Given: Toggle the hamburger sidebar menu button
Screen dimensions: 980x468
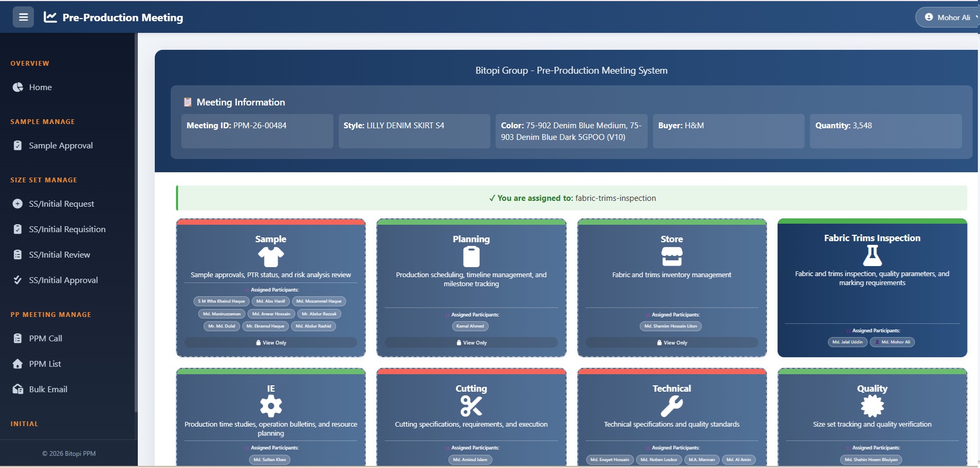Looking at the screenshot, I should [23, 17].
